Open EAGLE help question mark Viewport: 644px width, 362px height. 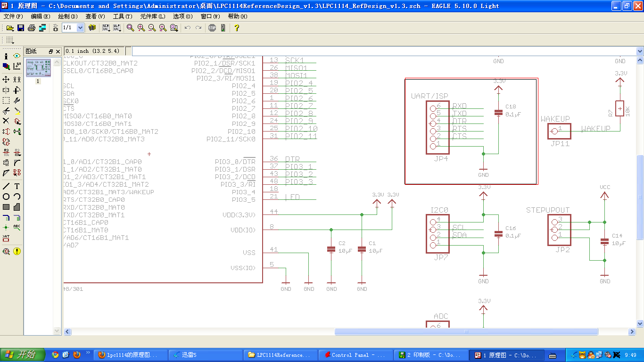click(237, 28)
